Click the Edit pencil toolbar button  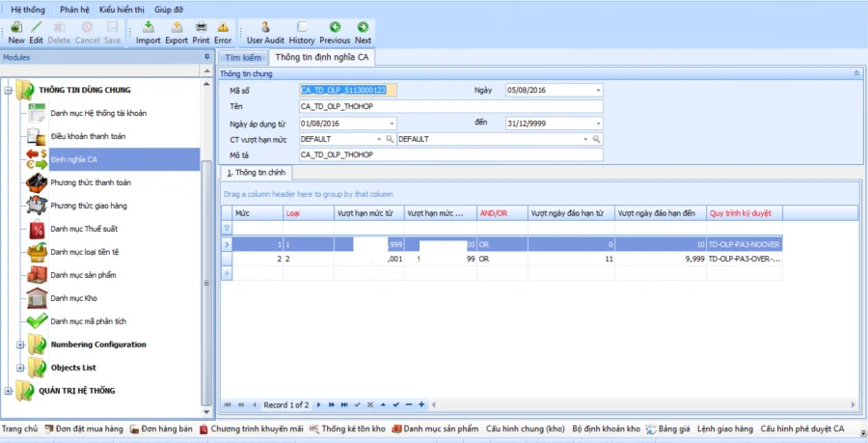click(36, 33)
